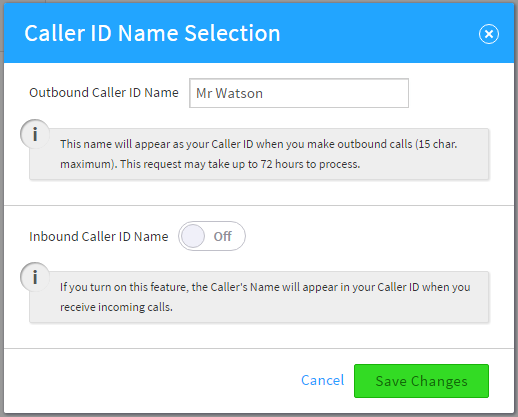Select the outbound info message box
This screenshot has height=417, width=518.
pyautogui.click(x=259, y=154)
